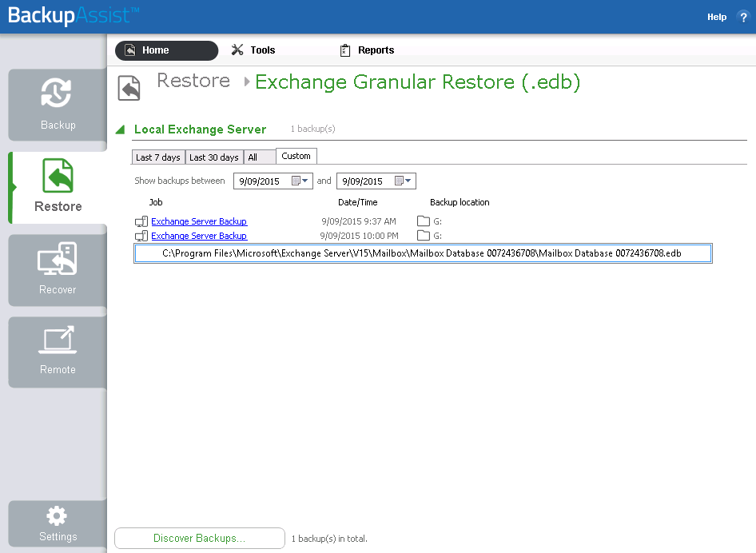Click job icon for 9:37 AM backup
The image size is (756, 553).
click(141, 221)
